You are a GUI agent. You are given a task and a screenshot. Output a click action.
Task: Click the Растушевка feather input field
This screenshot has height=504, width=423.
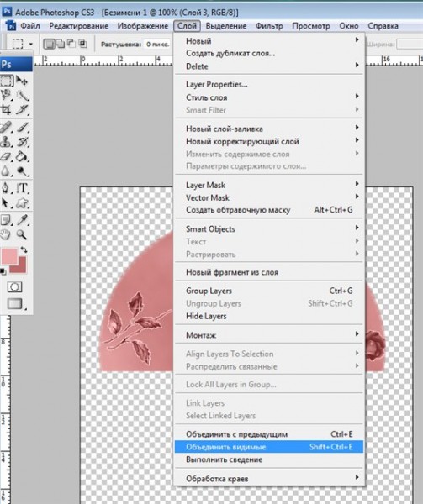click(157, 44)
